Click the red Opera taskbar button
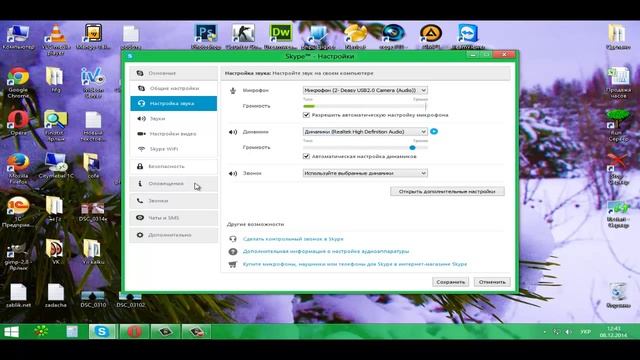Screen dimensions: 640x360 (x=134, y=331)
